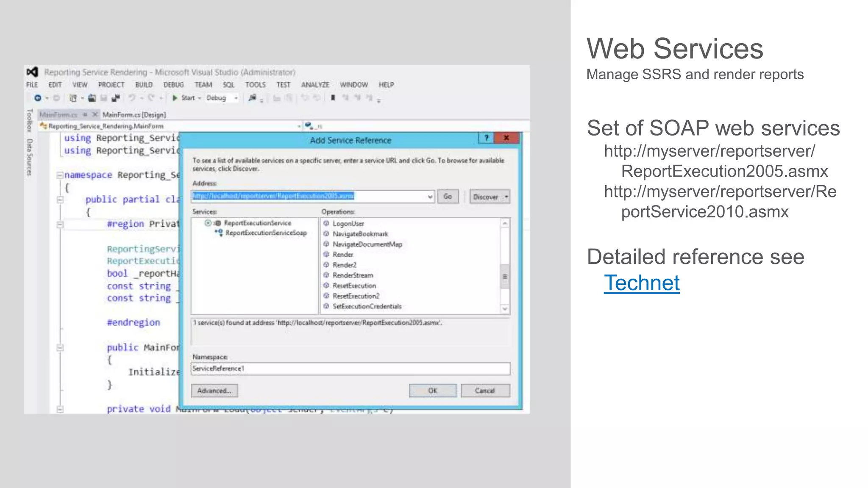Click the Advanced... button
Image resolution: width=868 pixels, height=488 pixels.
tap(214, 391)
